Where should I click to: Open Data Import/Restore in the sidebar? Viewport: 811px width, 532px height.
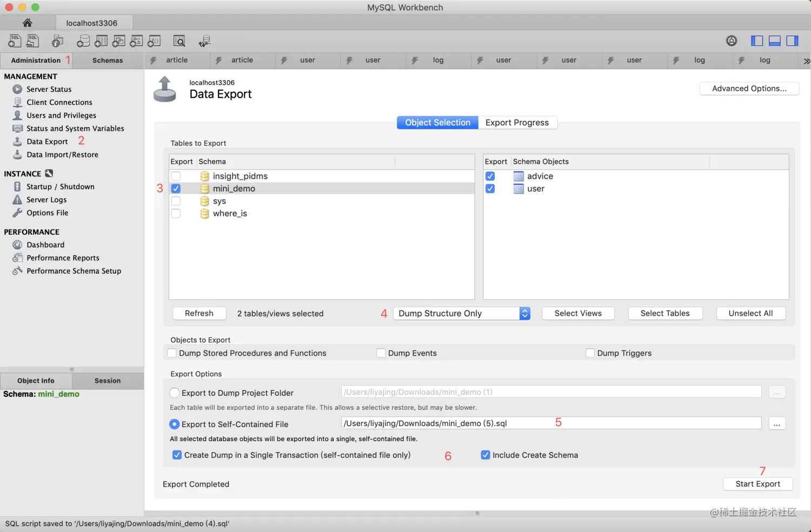tap(62, 155)
